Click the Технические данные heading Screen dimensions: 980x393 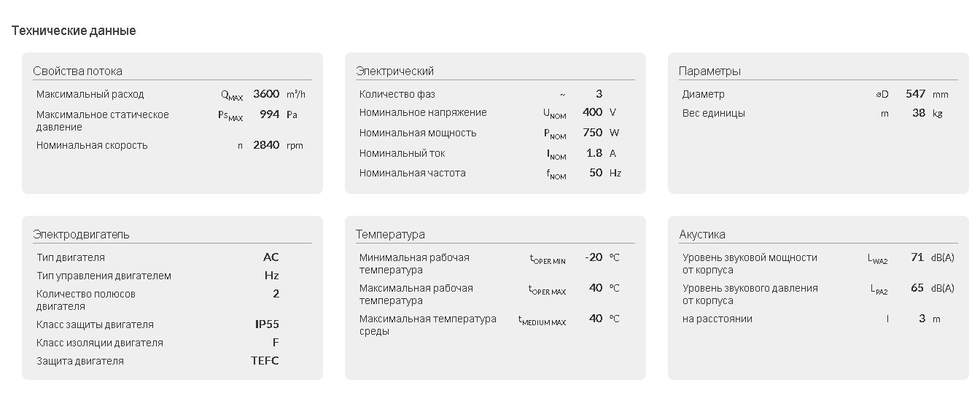point(74,31)
